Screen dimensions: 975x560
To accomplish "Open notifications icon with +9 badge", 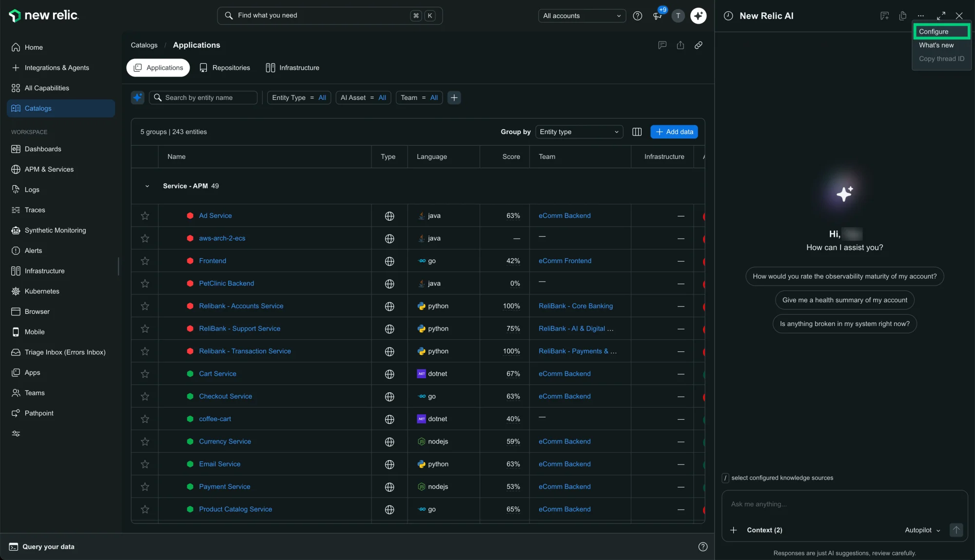I will coord(658,16).
